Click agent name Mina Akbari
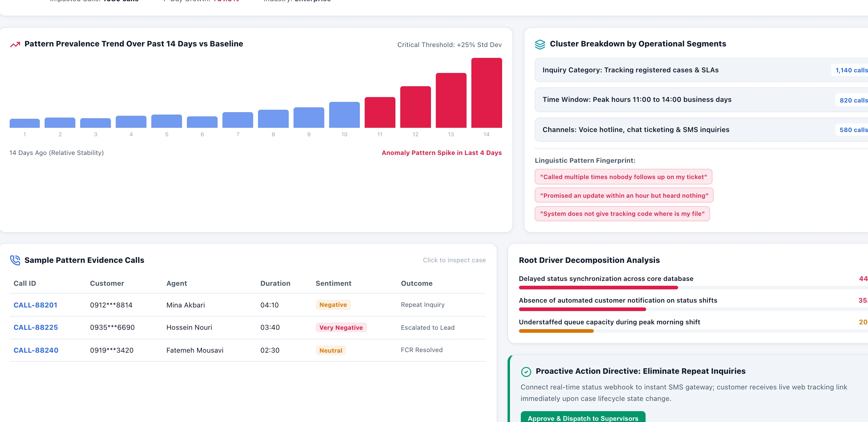Image resolution: width=868 pixels, height=422 pixels. click(185, 305)
